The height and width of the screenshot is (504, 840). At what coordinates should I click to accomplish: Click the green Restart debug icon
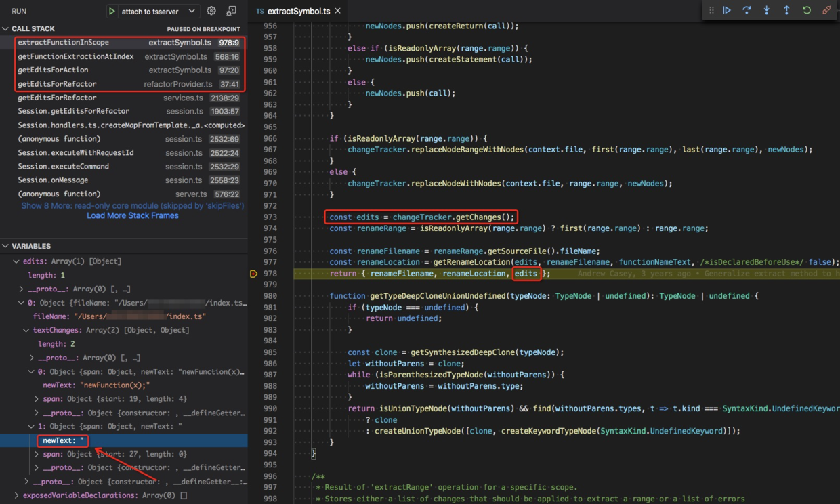pyautogui.click(x=806, y=10)
